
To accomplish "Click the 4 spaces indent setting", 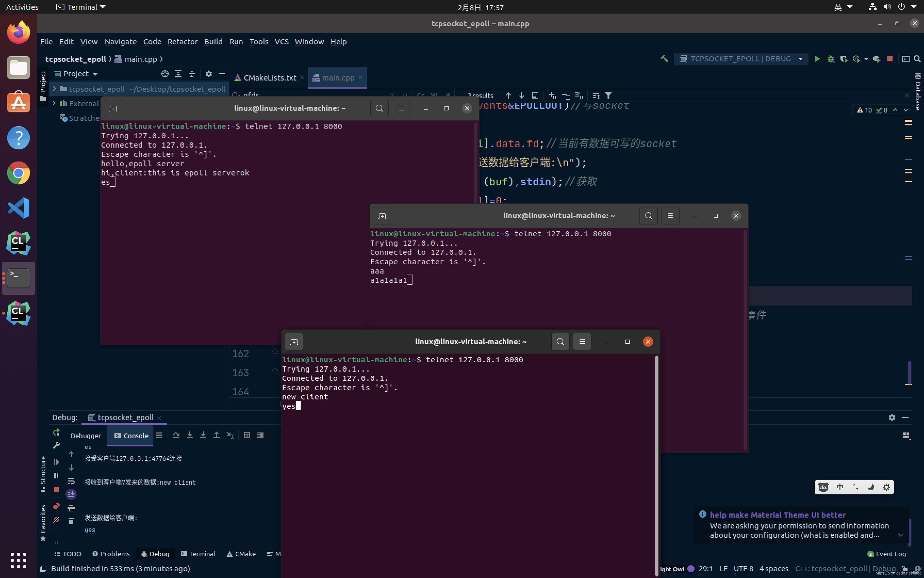I will pyautogui.click(x=774, y=568).
